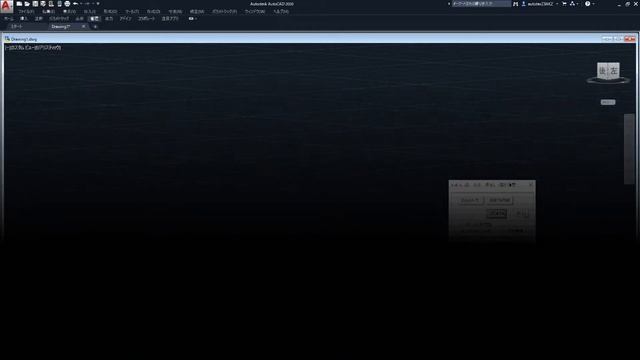The width and height of the screenshot is (640, 360).
Task: Click the user account sign-in icon
Action: (x=524, y=4)
